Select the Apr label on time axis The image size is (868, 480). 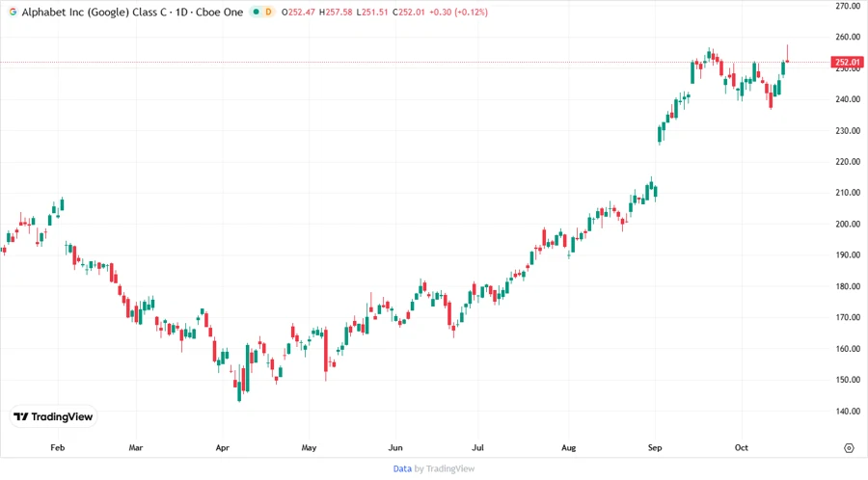[222, 447]
